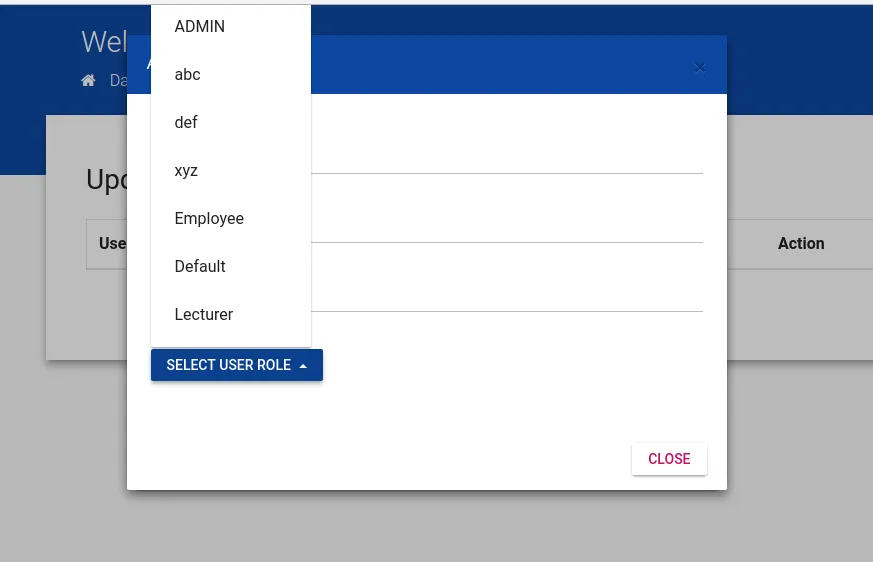This screenshot has width=873, height=562.
Task: Click the partially hidden User column header
Action: (x=112, y=244)
